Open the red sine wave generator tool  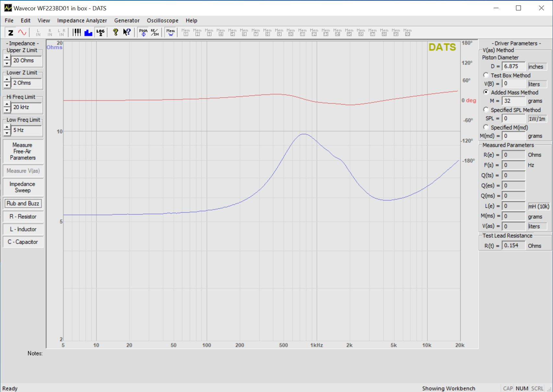point(22,32)
